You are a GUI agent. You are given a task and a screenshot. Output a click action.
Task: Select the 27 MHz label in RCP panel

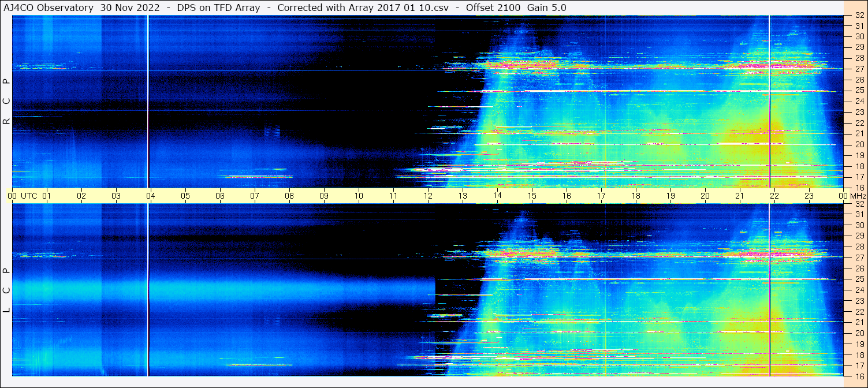click(x=859, y=69)
